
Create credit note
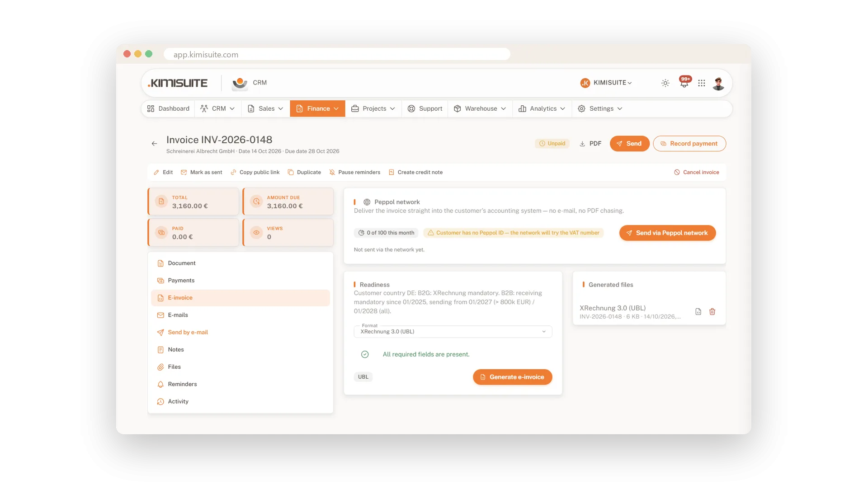[415, 172]
